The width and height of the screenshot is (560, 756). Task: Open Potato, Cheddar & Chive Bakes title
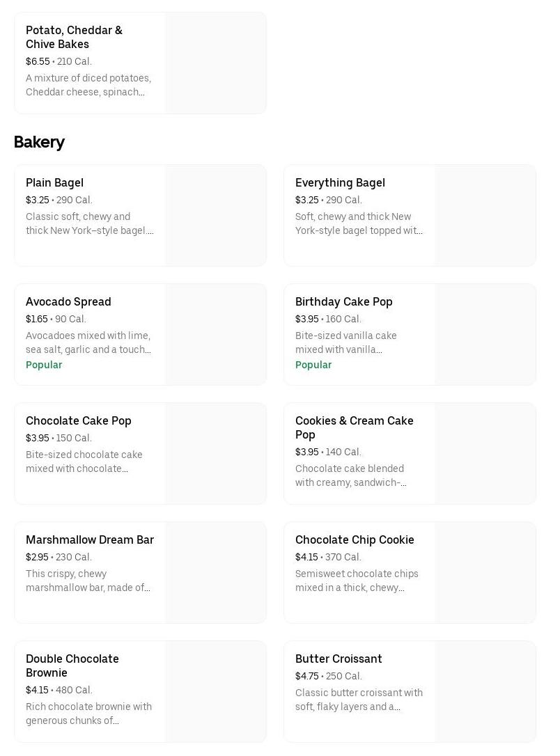coord(74,37)
